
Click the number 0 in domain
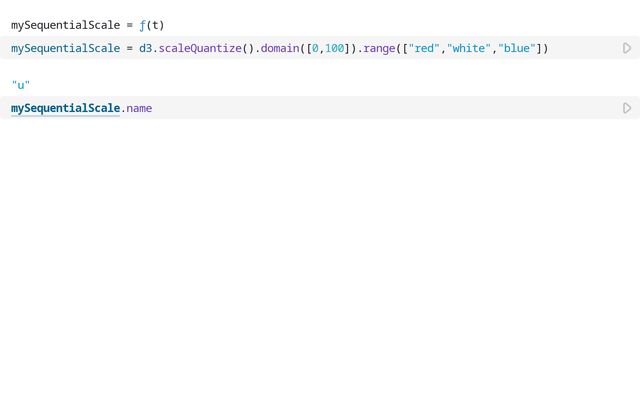tap(315, 48)
